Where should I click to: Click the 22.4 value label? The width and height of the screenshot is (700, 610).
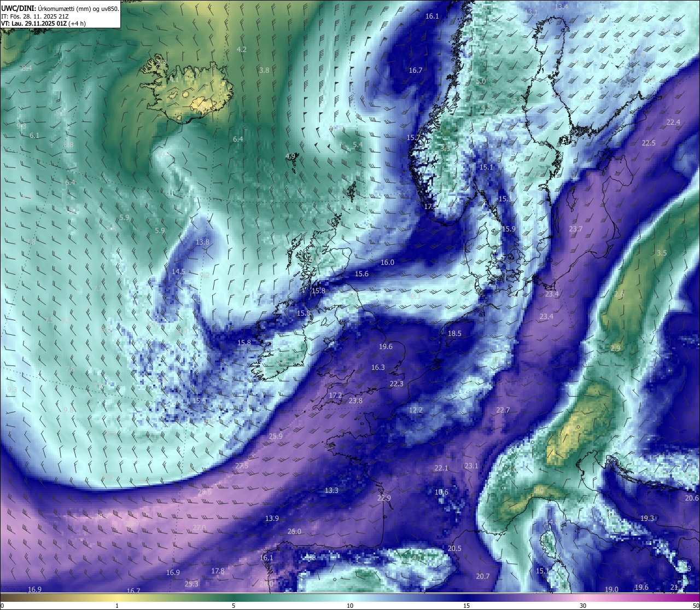pos(673,122)
